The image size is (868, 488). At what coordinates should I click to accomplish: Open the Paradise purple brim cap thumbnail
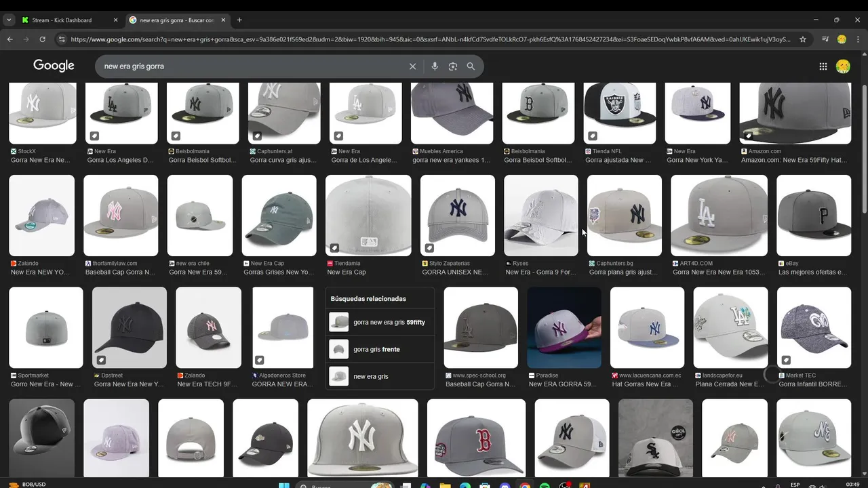point(564,327)
